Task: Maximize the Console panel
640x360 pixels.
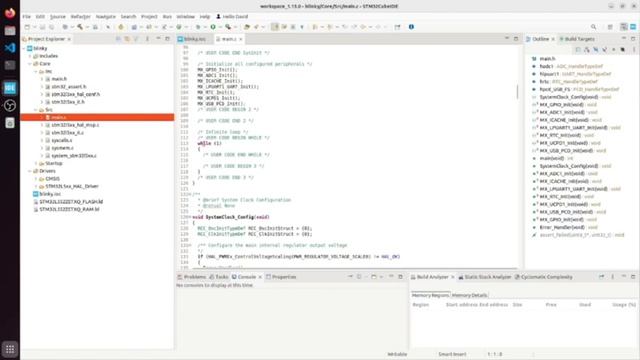Action: tap(400, 277)
